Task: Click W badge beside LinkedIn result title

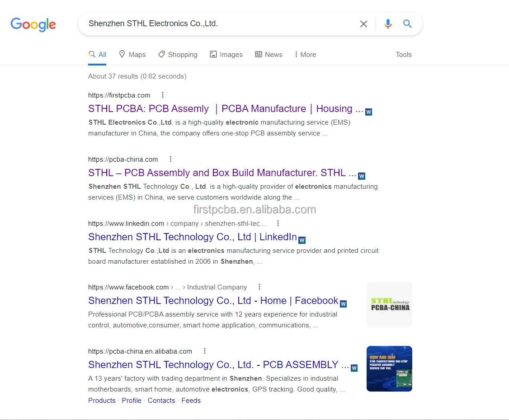Action: click(302, 240)
